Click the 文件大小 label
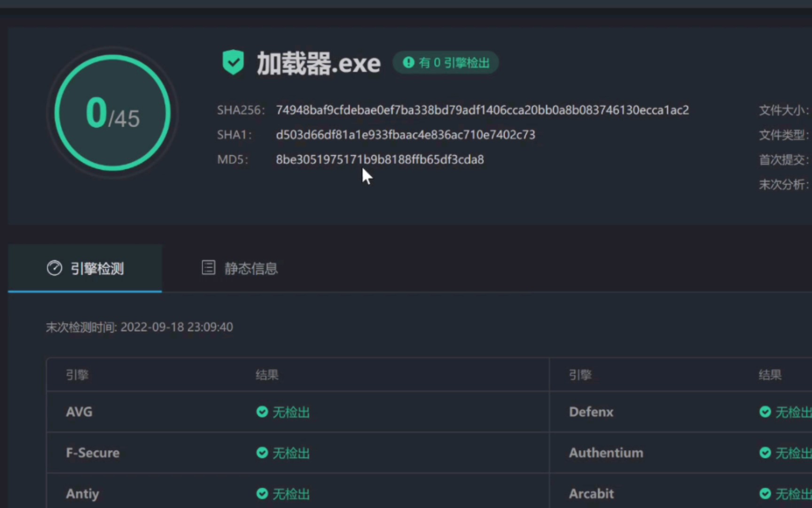The width and height of the screenshot is (812, 508). [x=784, y=111]
